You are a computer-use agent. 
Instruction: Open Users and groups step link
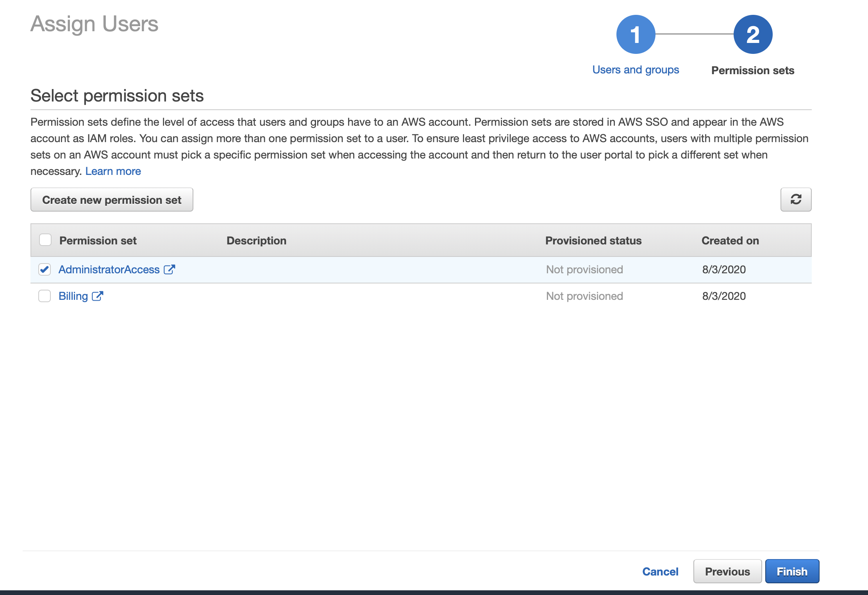(x=636, y=70)
